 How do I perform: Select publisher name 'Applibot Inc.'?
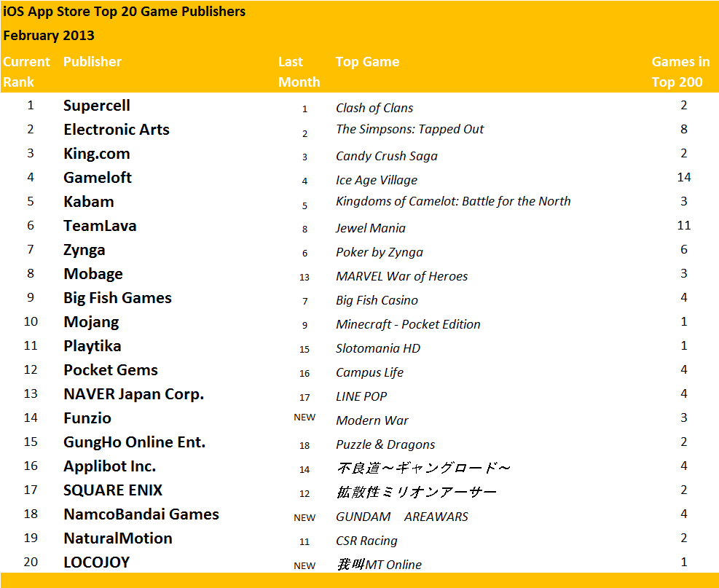point(109,466)
